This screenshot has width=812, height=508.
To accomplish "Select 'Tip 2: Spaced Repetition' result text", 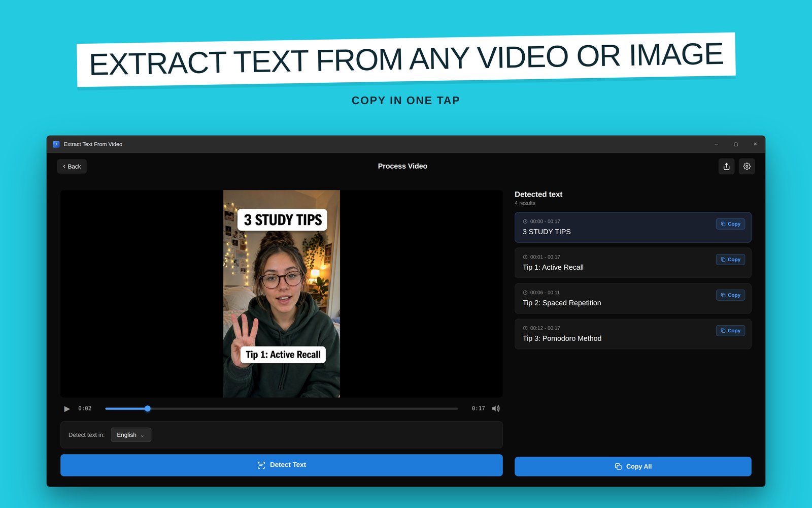I will click(562, 303).
